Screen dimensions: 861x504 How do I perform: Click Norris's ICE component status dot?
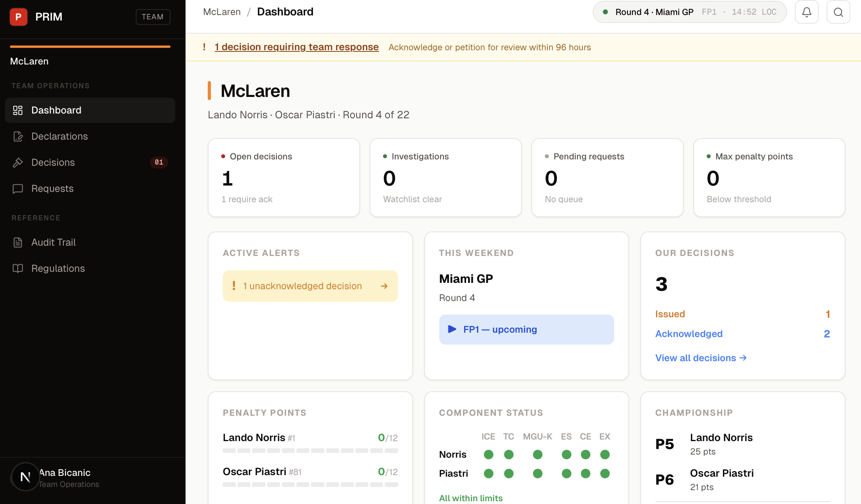(488, 455)
